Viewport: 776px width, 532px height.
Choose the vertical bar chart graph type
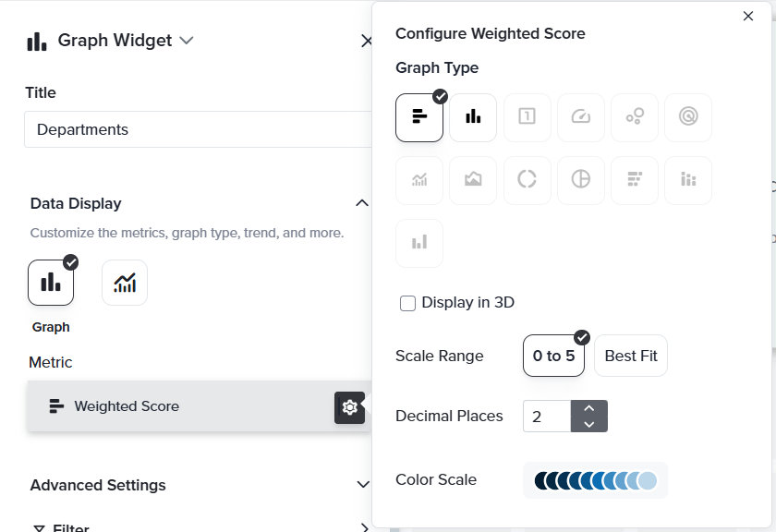473,117
